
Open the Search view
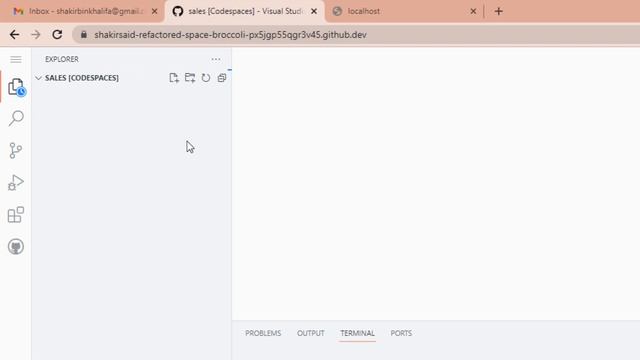point(16,118)
